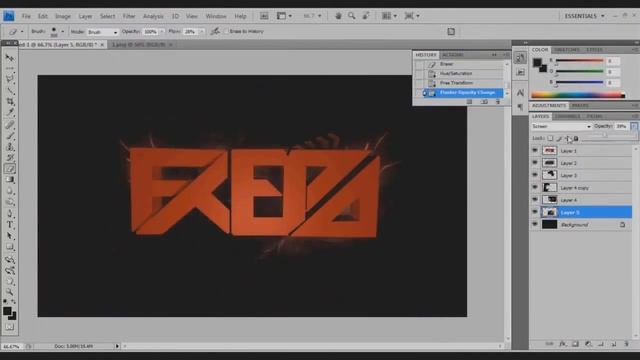Open the Arrange Documents dropdown
The height and width of the screenshot is (360, 640).
[389, 16]
